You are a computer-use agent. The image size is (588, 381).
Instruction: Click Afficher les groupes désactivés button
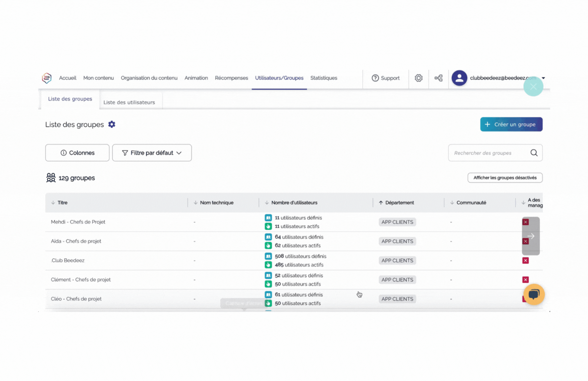(505, 178)
